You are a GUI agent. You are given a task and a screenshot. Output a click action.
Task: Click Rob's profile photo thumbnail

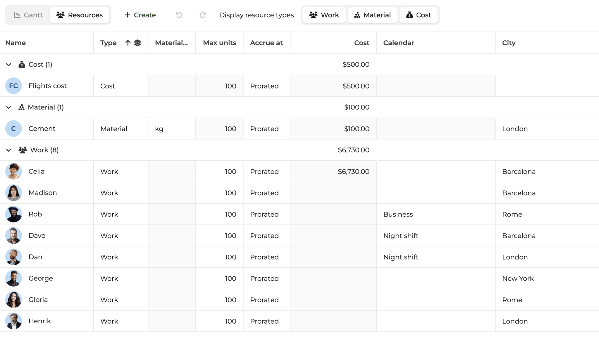click(x=13, y=214)
